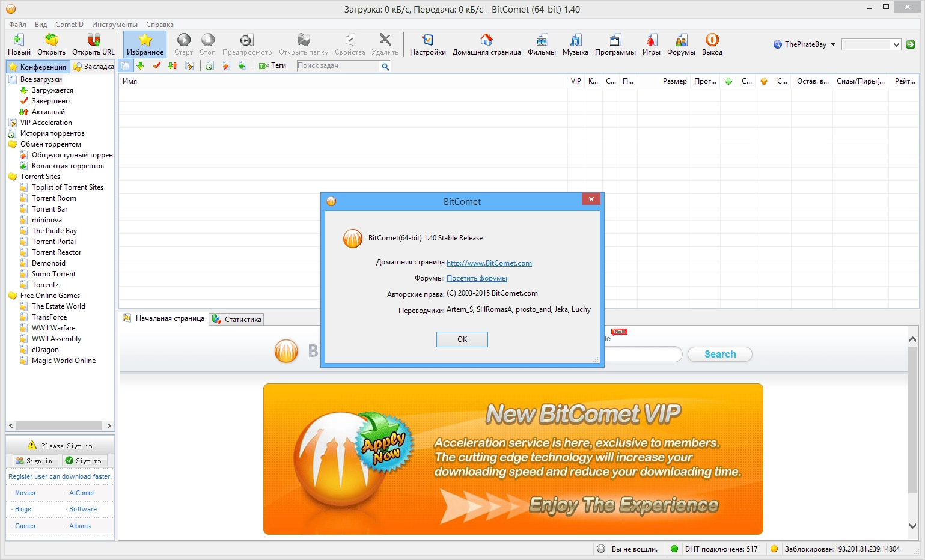Click the Search button on start page

[x=720, y=354]
